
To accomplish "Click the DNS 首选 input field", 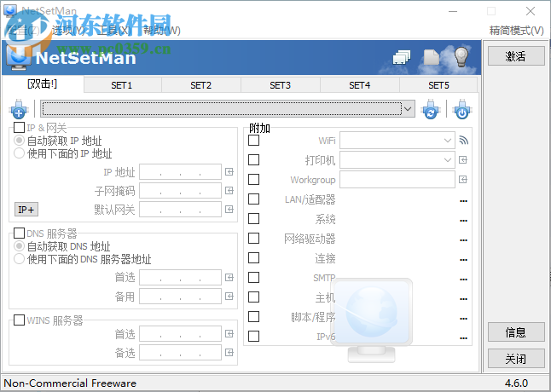I will 181,278.
